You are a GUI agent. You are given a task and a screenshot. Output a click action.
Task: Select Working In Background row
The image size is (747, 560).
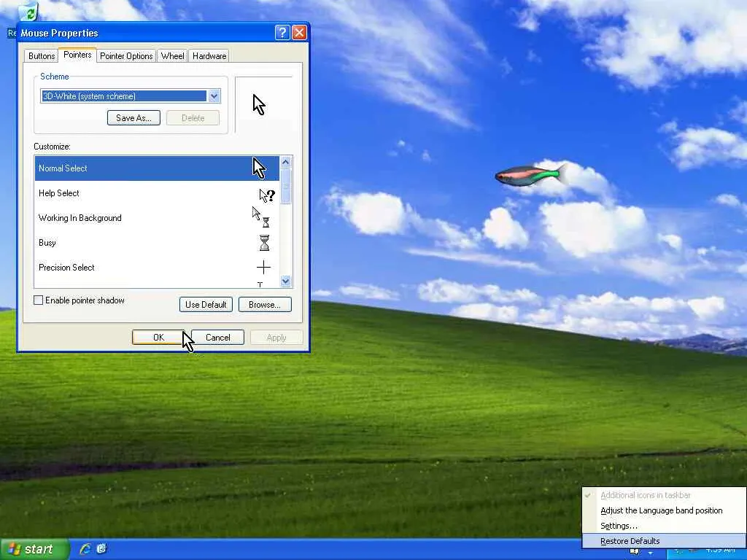(x=157, y=217)
